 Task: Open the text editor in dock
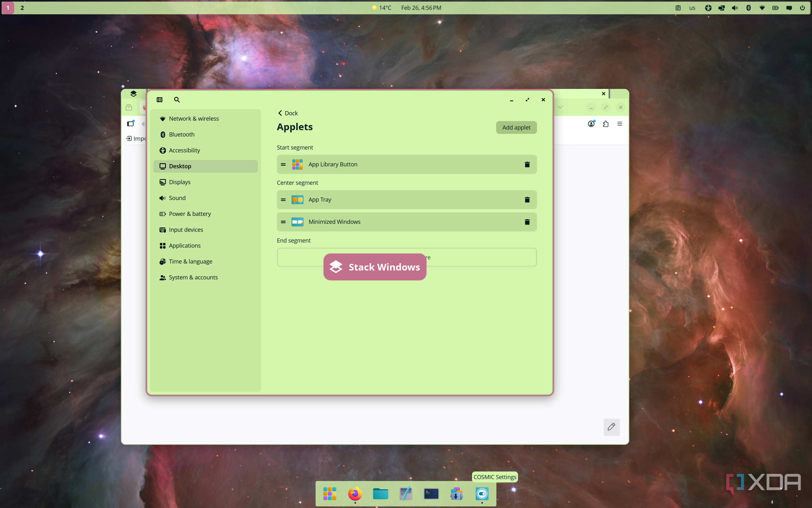[x=406, y=493]
